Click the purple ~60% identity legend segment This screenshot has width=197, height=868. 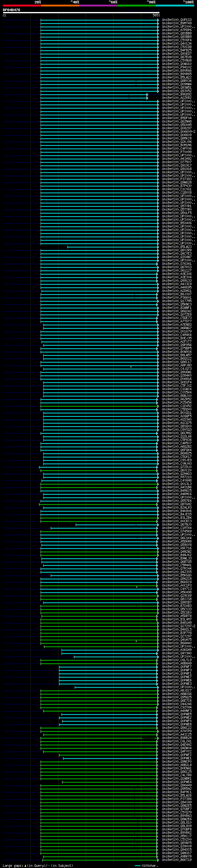98,6
